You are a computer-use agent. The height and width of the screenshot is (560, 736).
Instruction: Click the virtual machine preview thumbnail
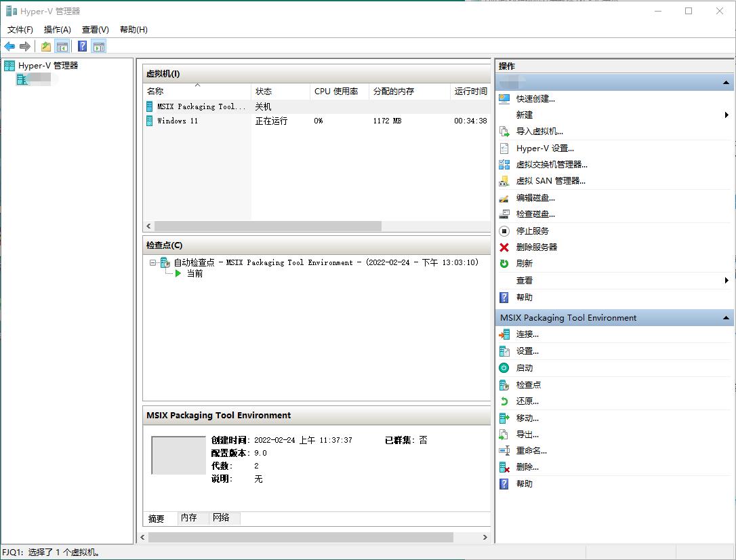coord(178,456)
